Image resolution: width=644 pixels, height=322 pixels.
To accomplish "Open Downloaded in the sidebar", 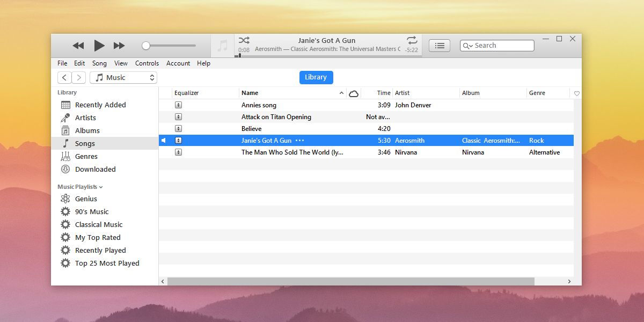I will coord(105,170).
